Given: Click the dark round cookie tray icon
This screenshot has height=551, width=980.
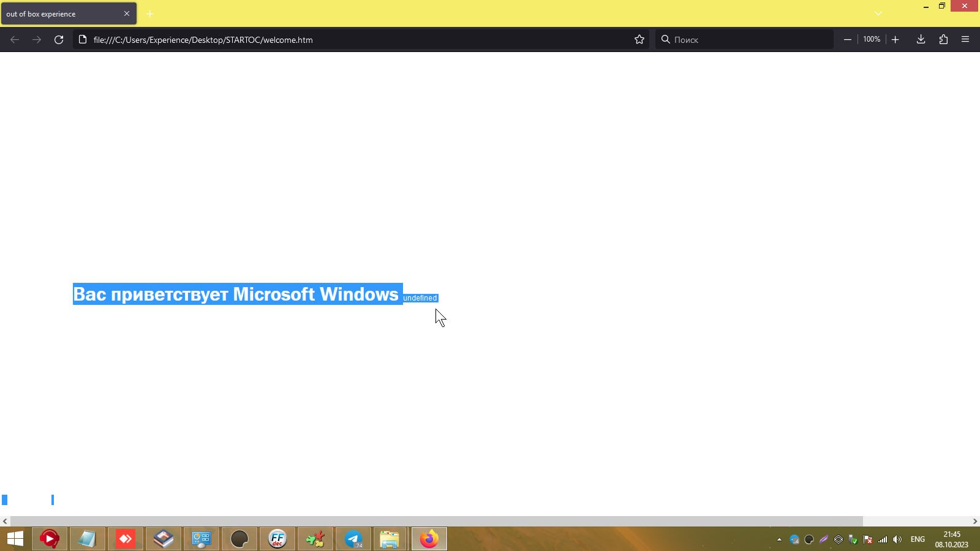Looking at the screenshot, I should coord(809,539).
